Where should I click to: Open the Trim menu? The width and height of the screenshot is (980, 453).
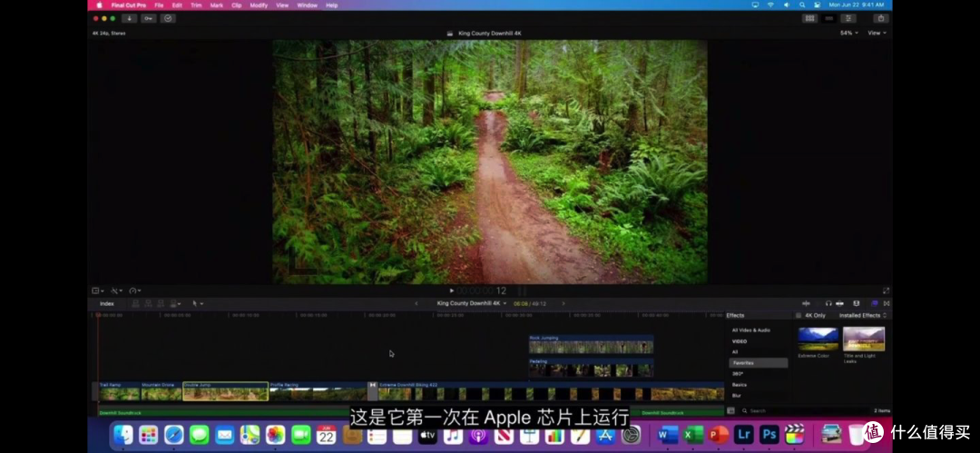(196, 5)
